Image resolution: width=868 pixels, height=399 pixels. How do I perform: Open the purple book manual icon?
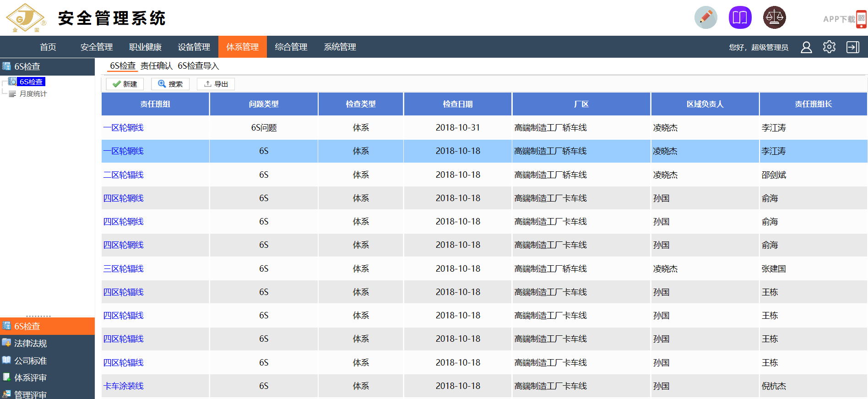740,18
